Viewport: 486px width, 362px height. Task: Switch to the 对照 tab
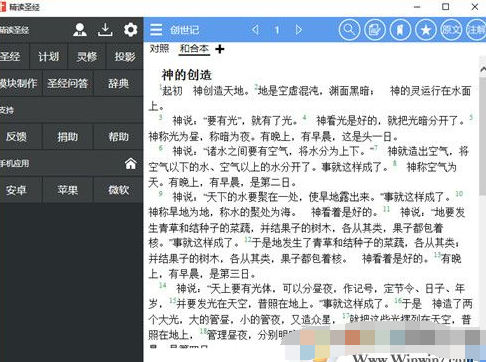coord(159,49)
